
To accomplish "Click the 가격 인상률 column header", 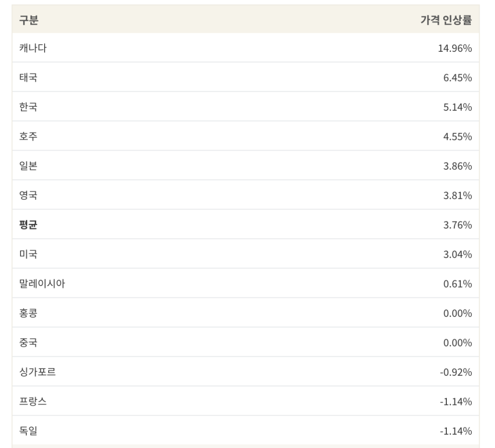I will (x=446, y=20).
